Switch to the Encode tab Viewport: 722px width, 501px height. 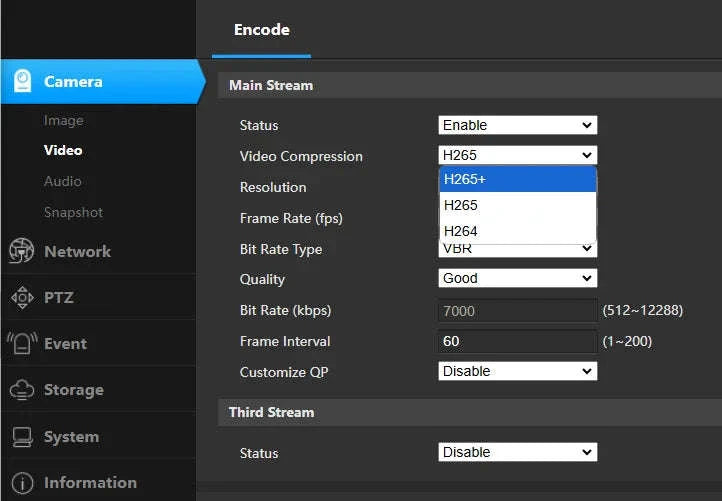click(262, 30)
